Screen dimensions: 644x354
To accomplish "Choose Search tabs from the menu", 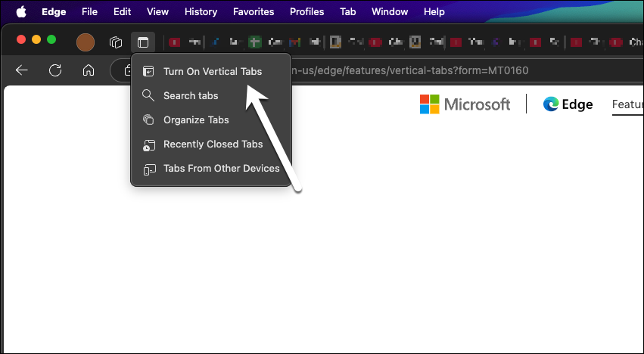I will click(x=211, y=96).
